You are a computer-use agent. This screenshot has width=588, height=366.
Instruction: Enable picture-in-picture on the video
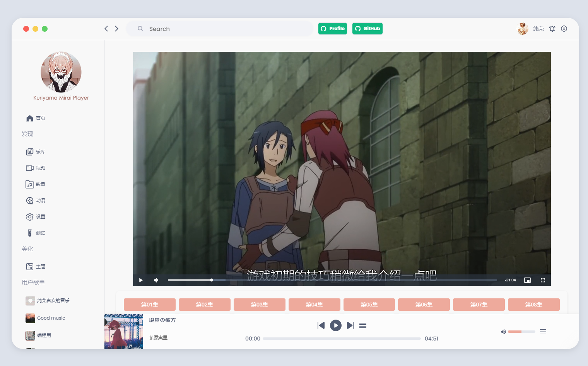click(527, 280)
